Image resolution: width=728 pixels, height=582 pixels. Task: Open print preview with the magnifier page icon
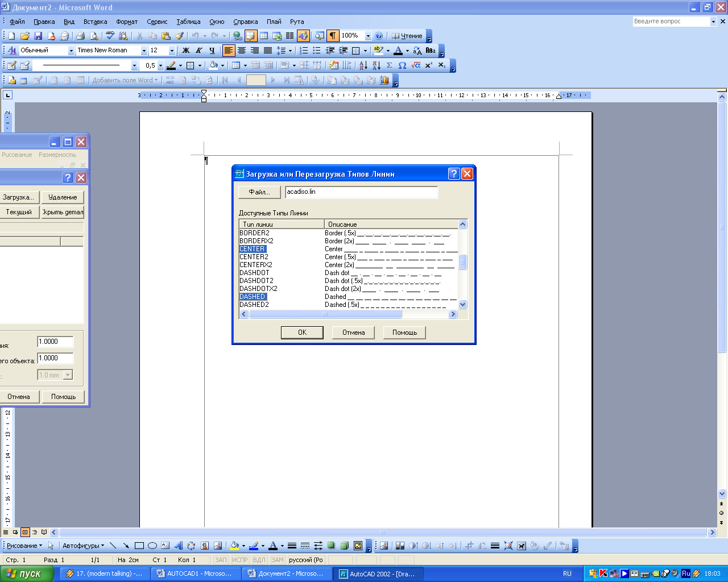[94, 36]
